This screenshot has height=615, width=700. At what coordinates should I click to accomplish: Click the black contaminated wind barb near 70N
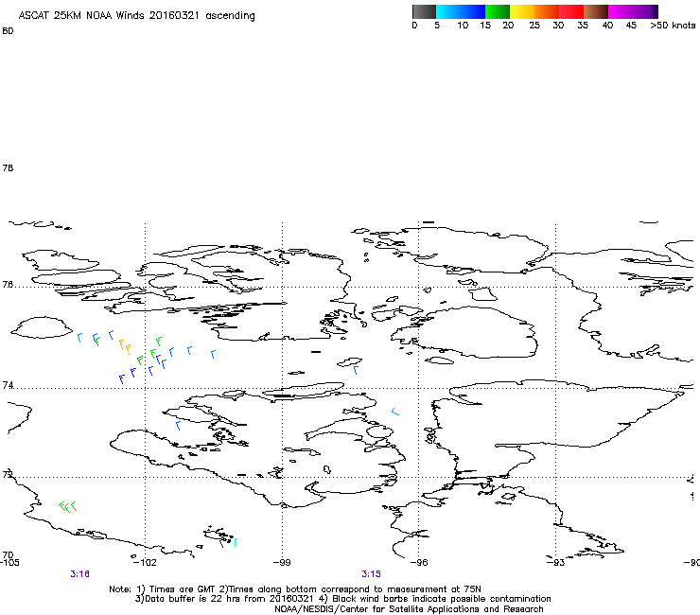click(x=222, y=542)
